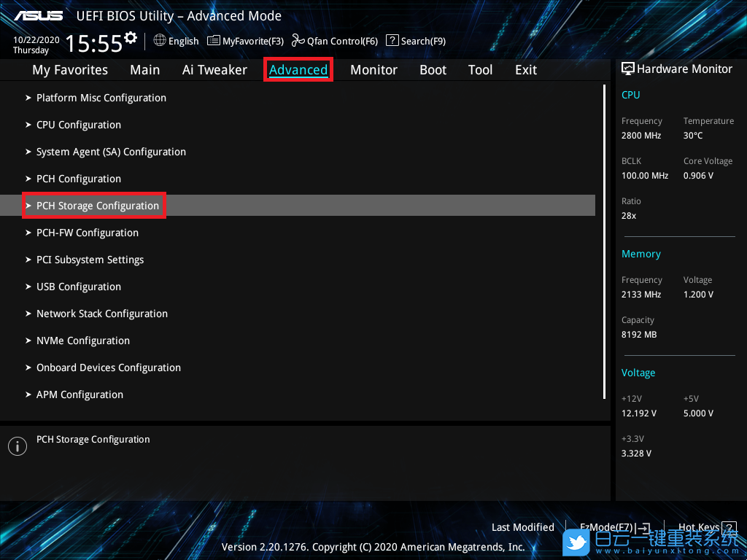Open PCH Storage Configuration entry

pos(97,206)
